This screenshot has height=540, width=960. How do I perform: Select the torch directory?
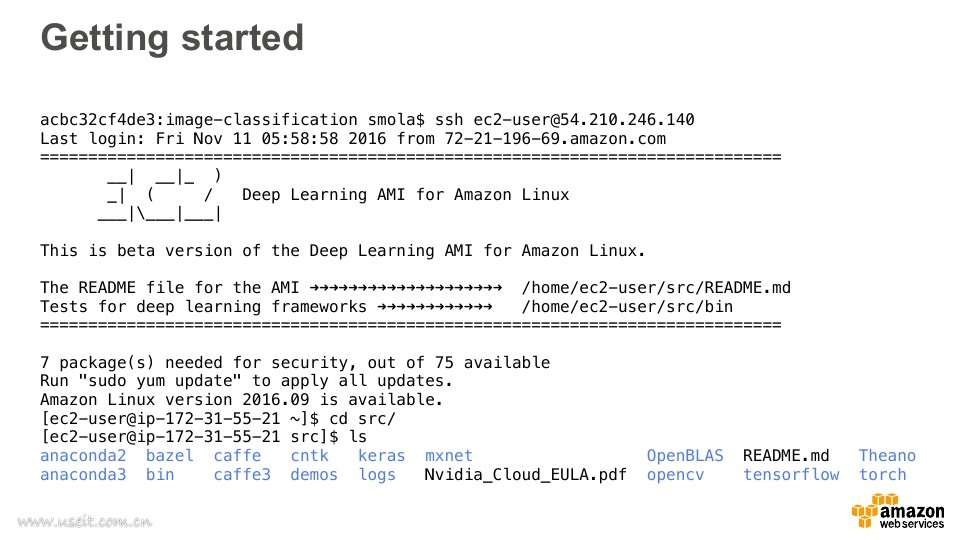882,475
